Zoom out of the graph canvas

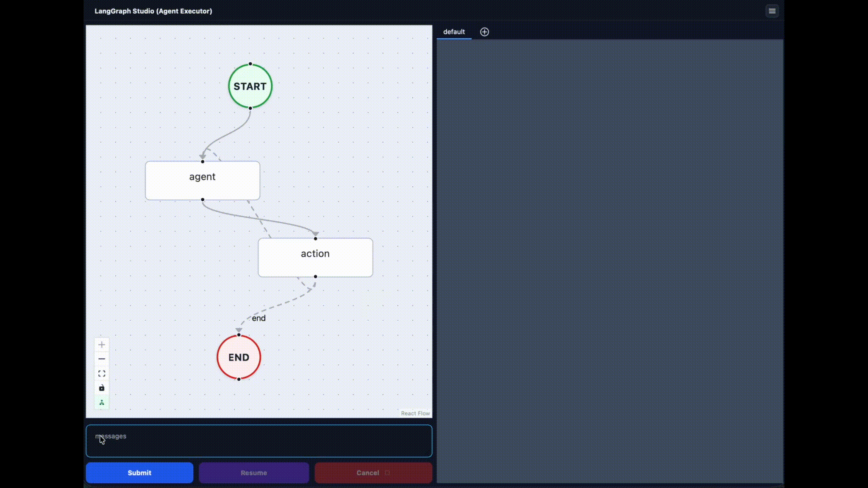102,359
